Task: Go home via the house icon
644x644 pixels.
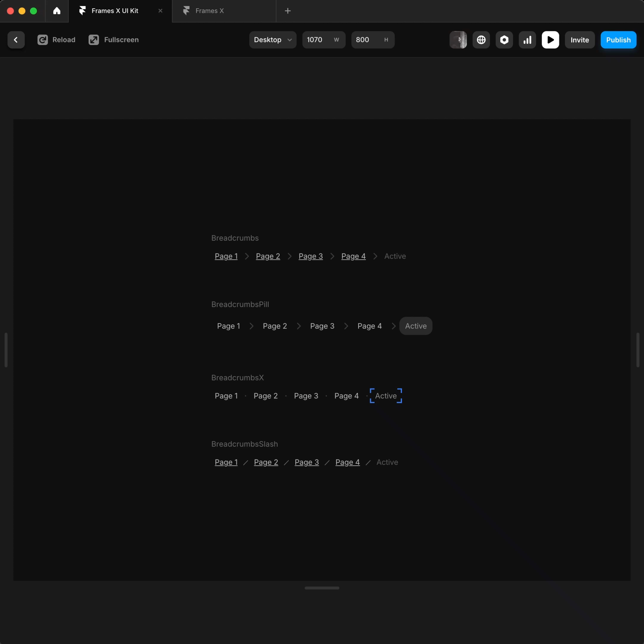Action: (56, 11)
